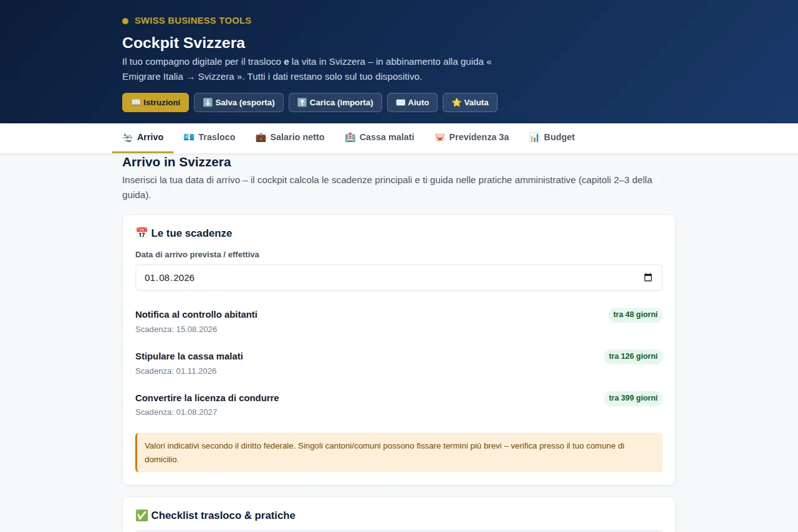Click the 'tra 126 giorni' badge
Screen dimensions: 798x532
click(633, 356)
